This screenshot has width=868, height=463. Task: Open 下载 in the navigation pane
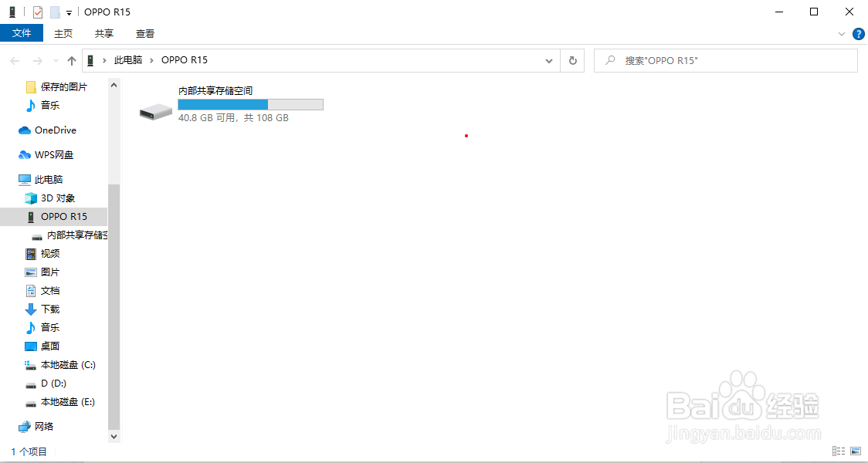tap(50, 309)
